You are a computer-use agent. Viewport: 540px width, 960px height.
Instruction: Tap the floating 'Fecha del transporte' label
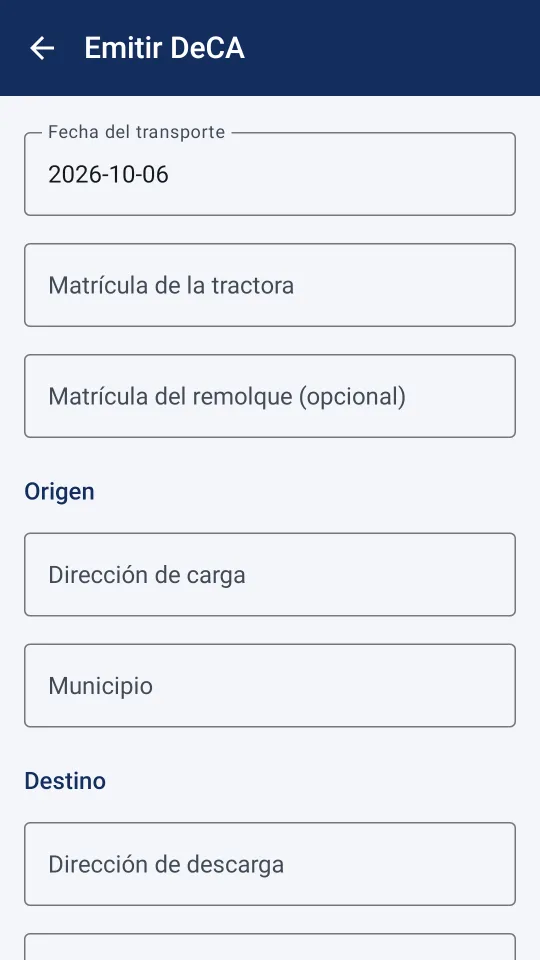click(x=137, y=132)
